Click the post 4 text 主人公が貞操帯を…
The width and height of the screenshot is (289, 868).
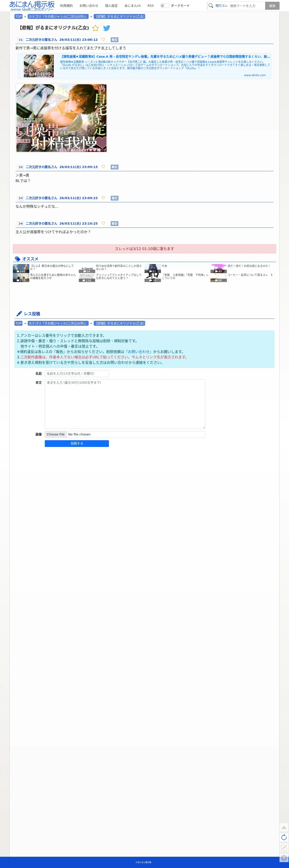[x=53, y=232]
